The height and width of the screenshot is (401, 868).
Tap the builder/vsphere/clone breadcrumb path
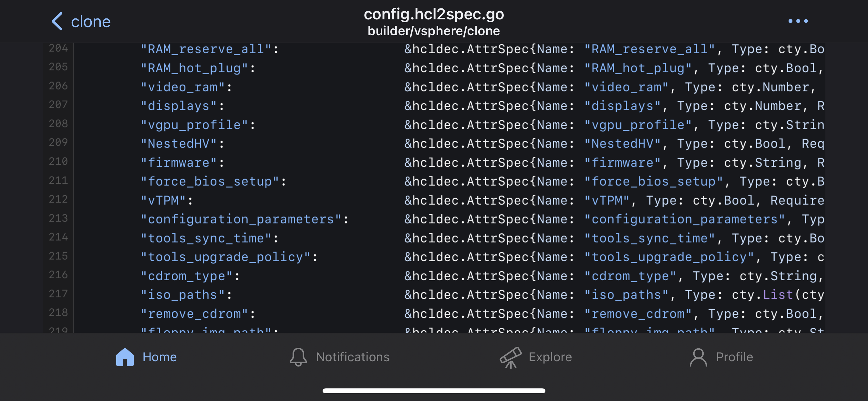pos(434,31)
